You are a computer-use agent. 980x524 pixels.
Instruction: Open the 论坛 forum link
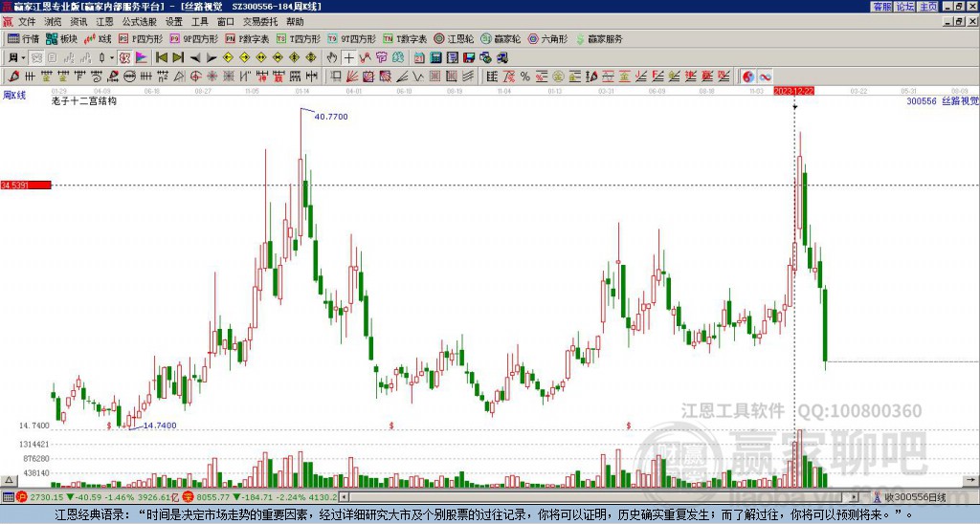tap(905, 7)
